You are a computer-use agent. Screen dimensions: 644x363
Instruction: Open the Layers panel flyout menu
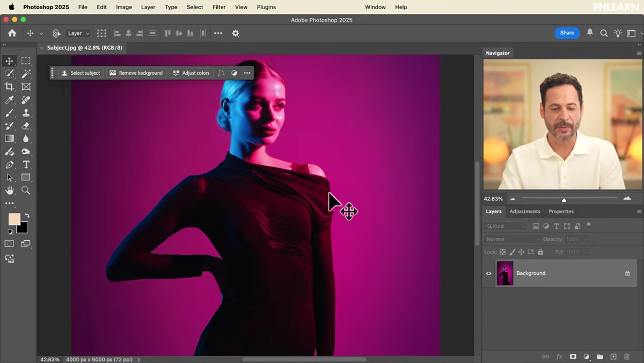pyautogui.click(x=639, y=212)
